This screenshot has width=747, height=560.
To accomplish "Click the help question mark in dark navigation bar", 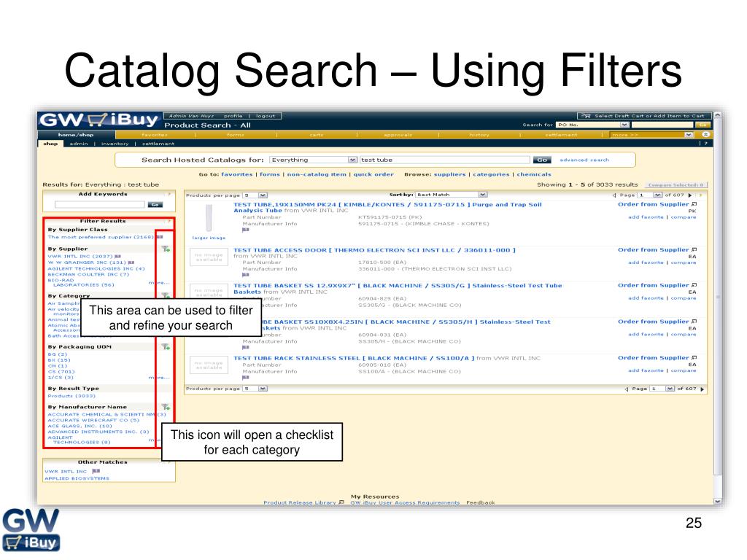I will 706,144.
